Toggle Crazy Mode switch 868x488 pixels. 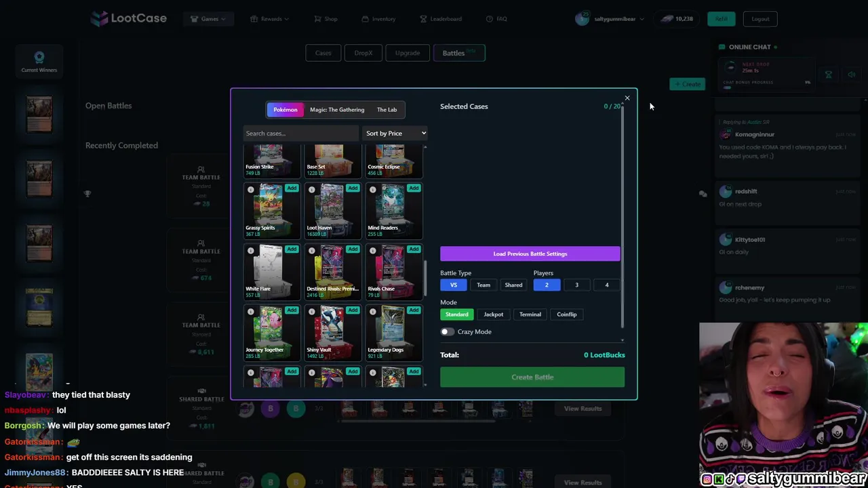(x=446, y=332)
